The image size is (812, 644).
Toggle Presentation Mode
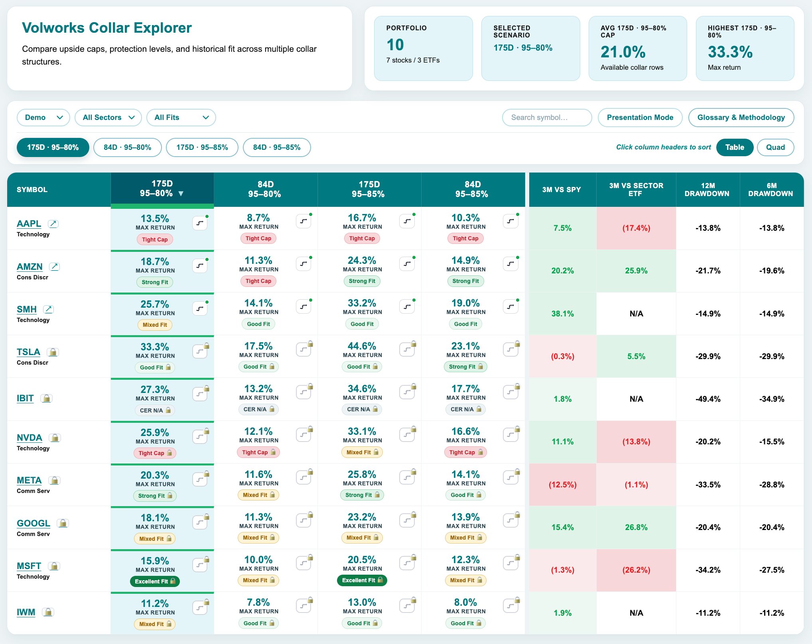coord(640,118)
